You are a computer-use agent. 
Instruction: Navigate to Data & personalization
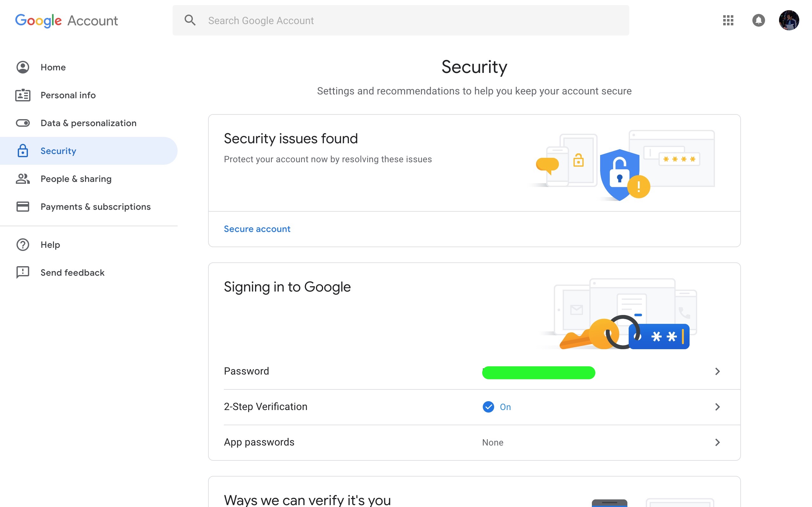pos(88,123)
